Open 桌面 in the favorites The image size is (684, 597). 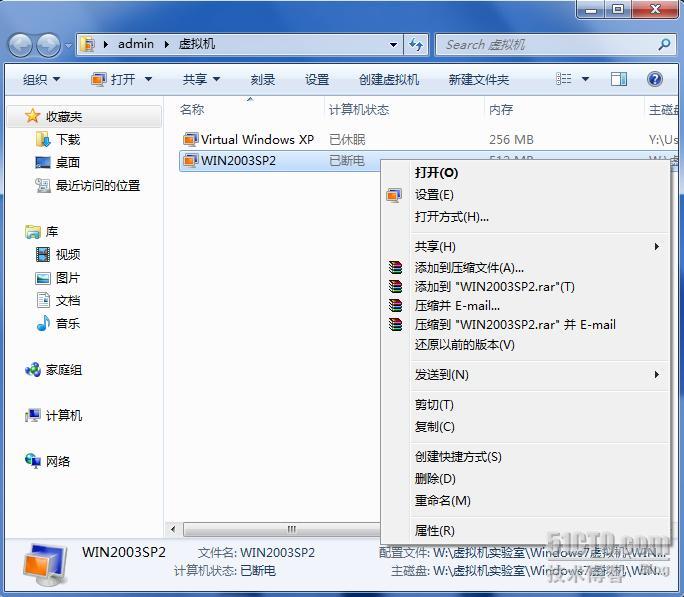58,163
